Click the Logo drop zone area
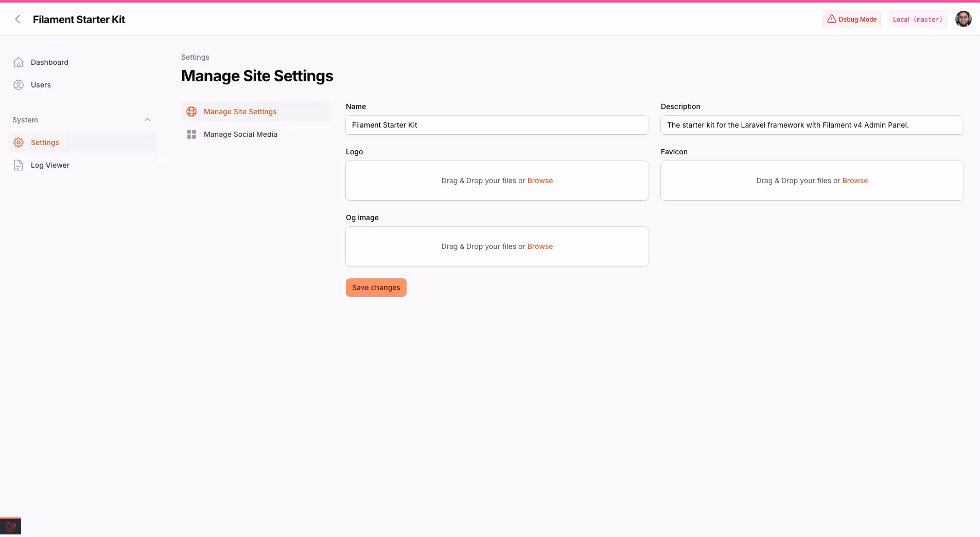 click(x=497, y=181)
